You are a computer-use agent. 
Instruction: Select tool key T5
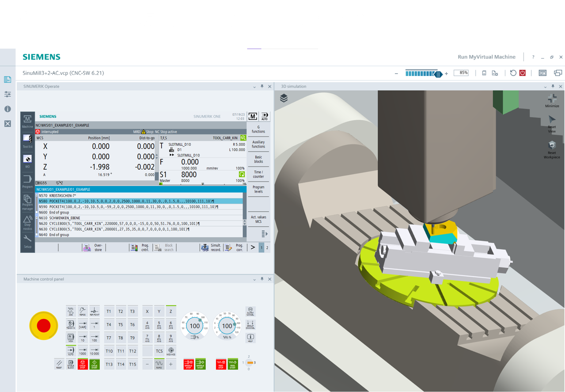point(121,324)
